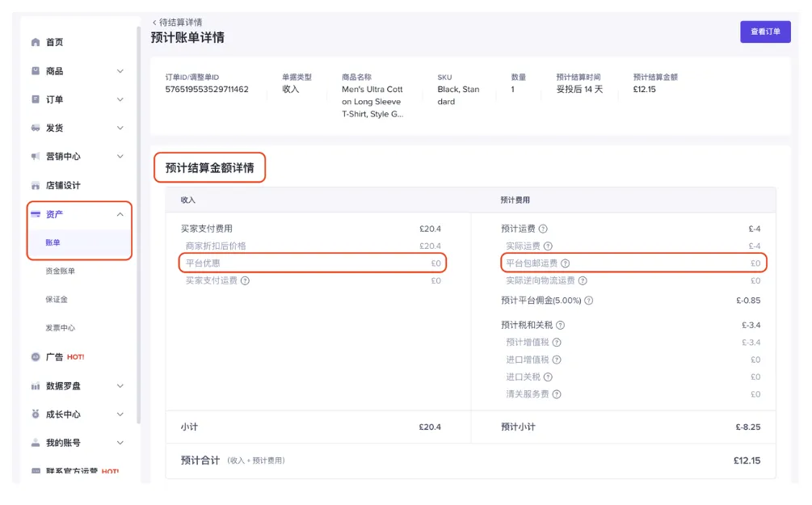Click the 营销中心 megaphone icon
This screenshot has width=812, height=505.
(36, 156)
